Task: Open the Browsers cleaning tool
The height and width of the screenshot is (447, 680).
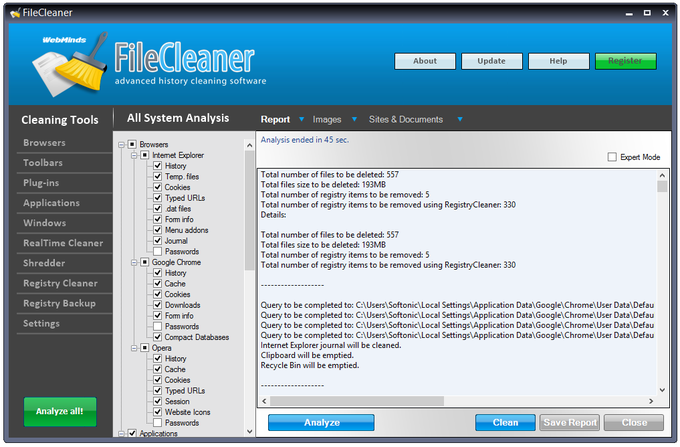Action: pos(44,143)
